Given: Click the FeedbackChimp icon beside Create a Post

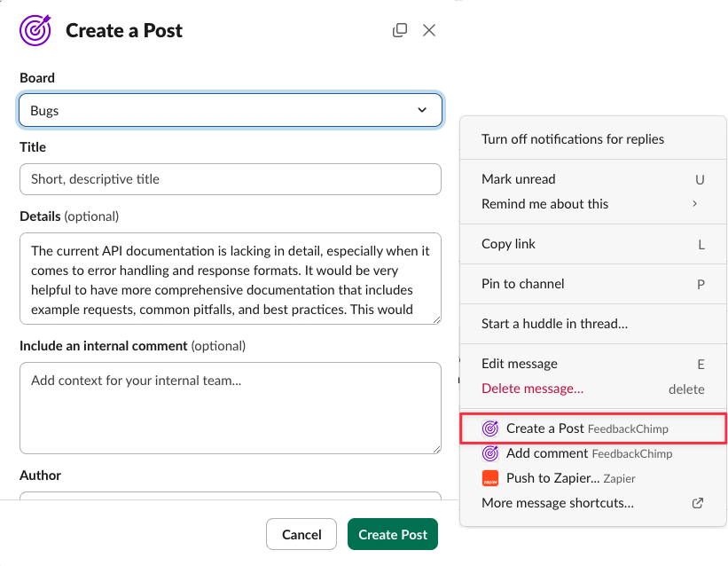Looking at the screenshot, I should point(489,428).
